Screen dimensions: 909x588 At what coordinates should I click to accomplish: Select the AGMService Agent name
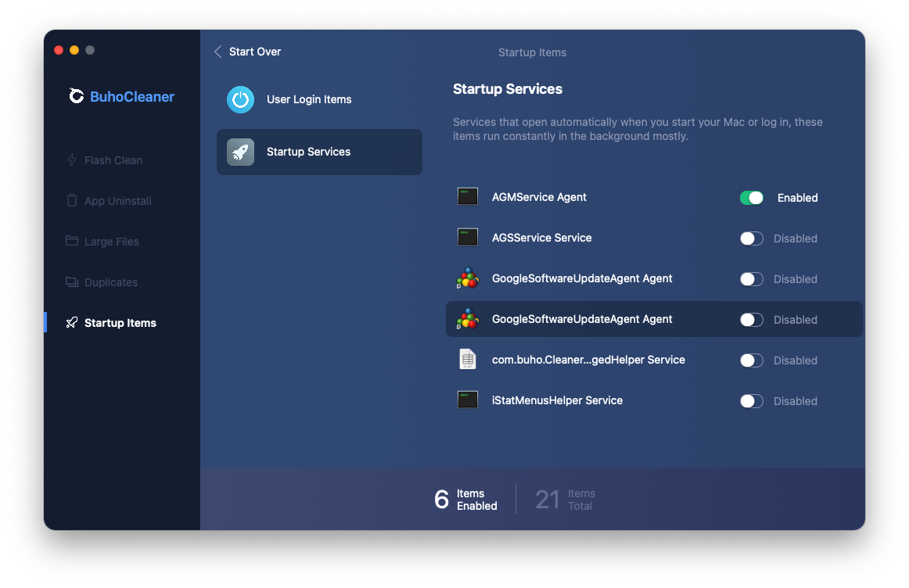[539, 197]
